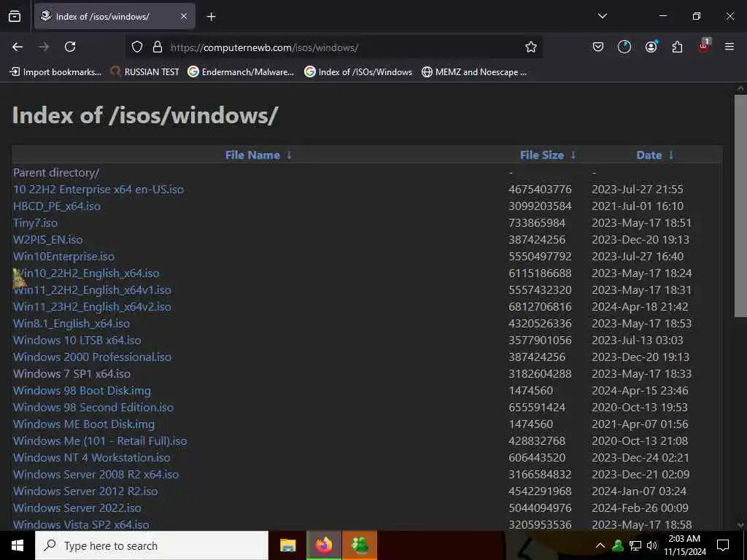The image size is (747, 560).
Task: Click the tracking protection shield icon
Action: point(137,47)
